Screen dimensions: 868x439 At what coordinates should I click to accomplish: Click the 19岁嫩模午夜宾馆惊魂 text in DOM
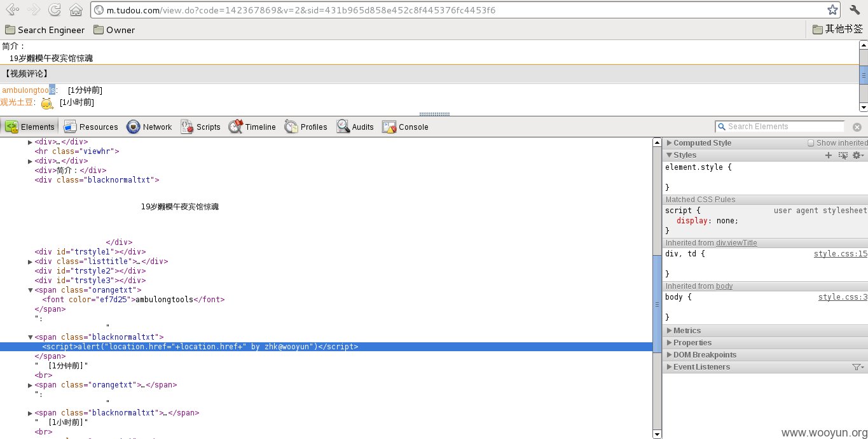point(180,207)
